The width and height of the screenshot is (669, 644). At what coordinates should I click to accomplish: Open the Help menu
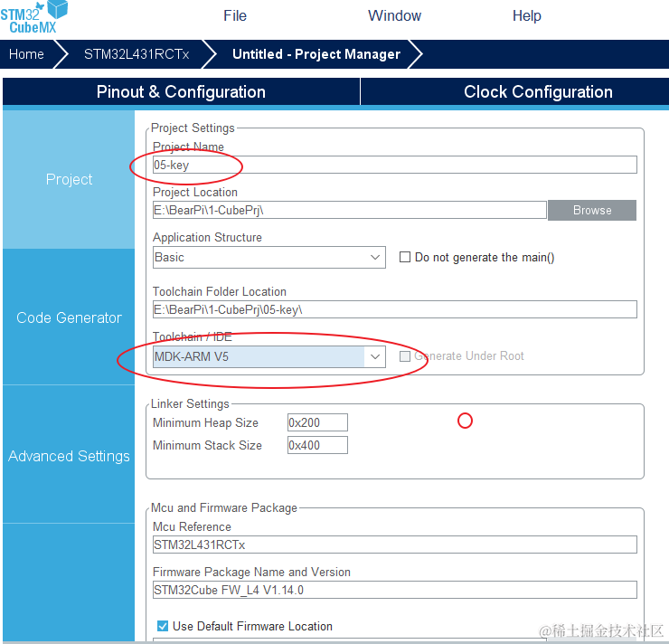pos(526,15)
